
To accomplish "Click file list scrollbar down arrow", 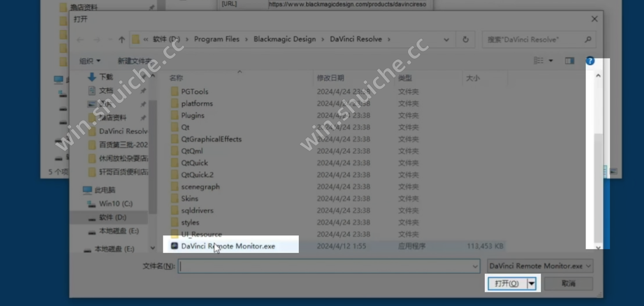I will tap(598, 247).
